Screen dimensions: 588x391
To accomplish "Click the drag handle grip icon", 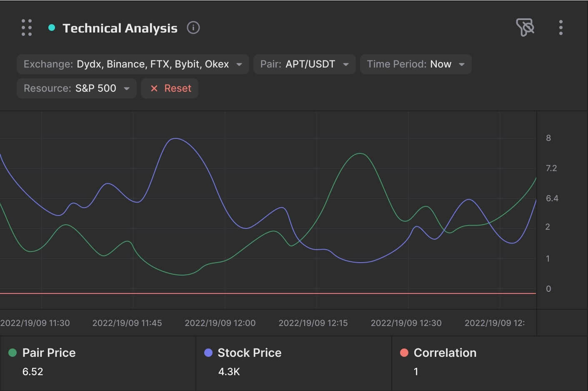I will pyautogui.click(x=27, y=28).
